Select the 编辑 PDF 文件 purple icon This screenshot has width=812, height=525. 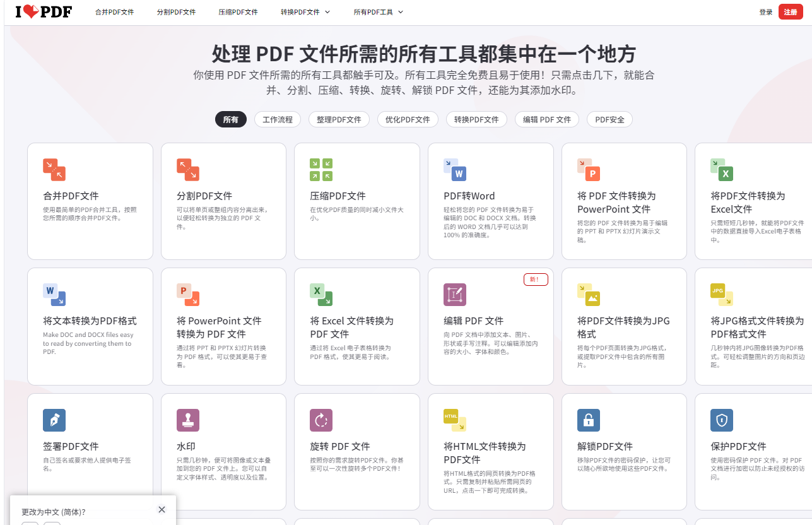click(x=455, y=295)
